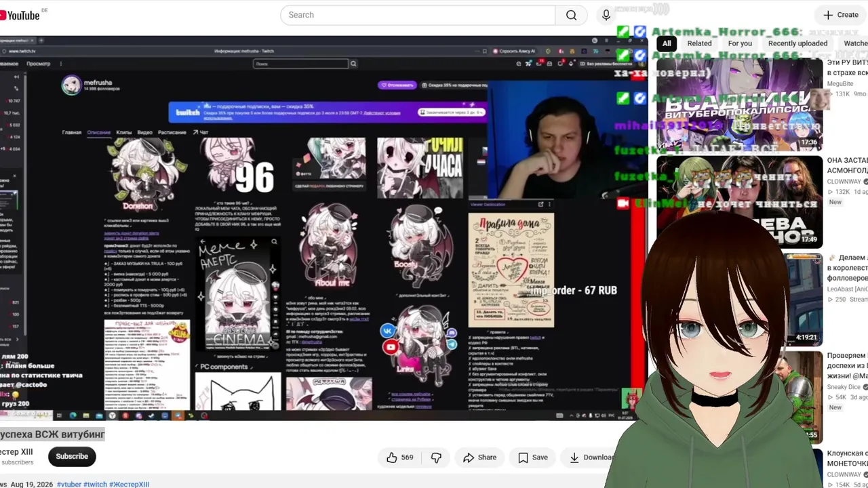The height and width of the screenshot is (488, 868).
Task: Click Twitch 'Описание' tab in the video
Action: [x=98, y=132]
